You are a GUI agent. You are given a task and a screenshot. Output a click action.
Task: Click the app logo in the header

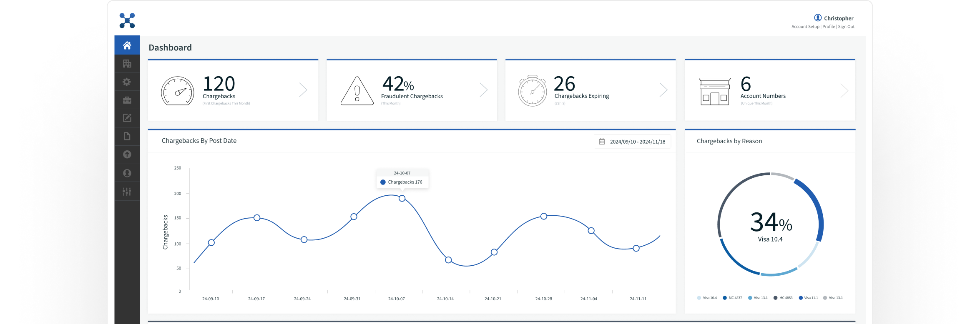tap(127, 20)
